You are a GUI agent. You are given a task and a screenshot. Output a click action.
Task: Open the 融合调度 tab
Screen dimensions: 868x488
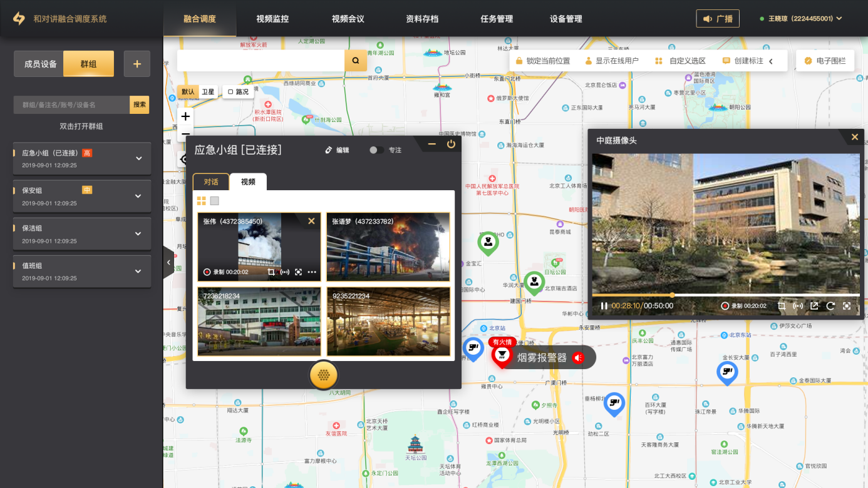(200, 19)
